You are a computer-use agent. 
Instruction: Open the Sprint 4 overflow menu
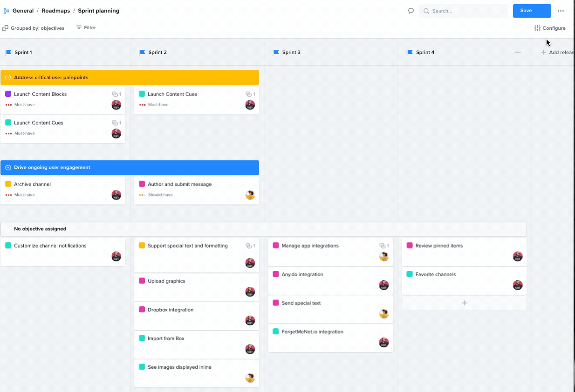point(518,52)
